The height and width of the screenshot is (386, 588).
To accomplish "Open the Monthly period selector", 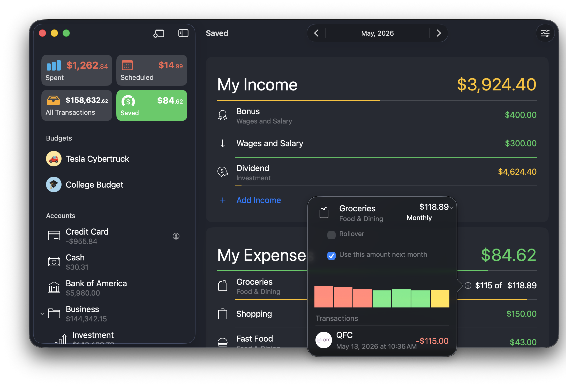I will [x=419, y=218].
